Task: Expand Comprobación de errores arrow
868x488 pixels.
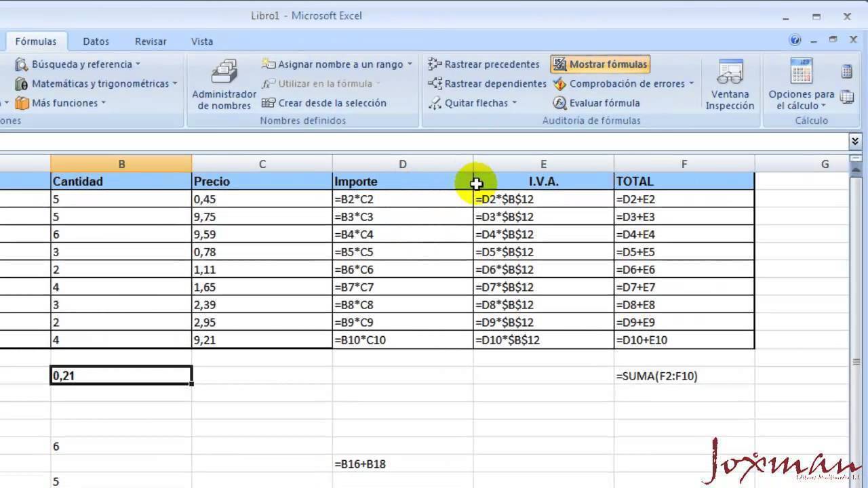Action: pos(692,84)
